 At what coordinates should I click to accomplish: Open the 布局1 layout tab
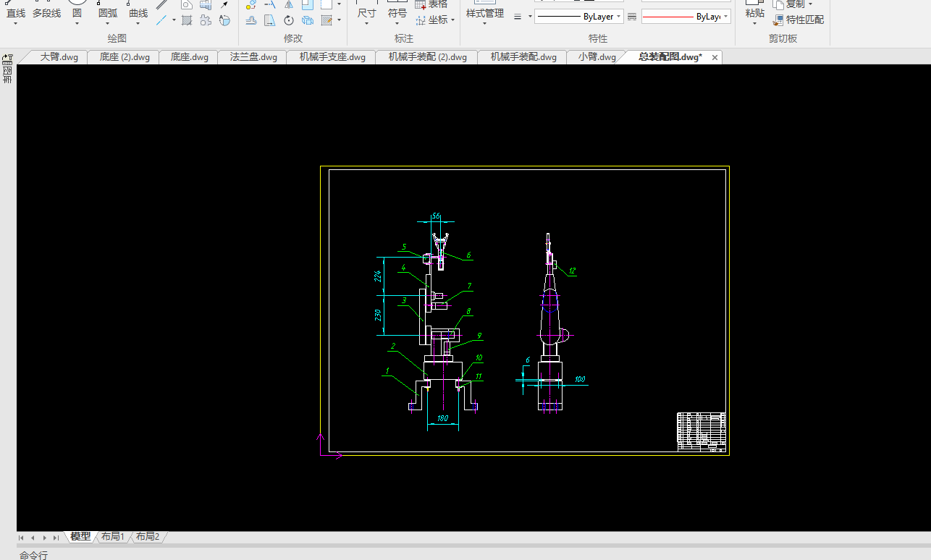tap(112, 537)
